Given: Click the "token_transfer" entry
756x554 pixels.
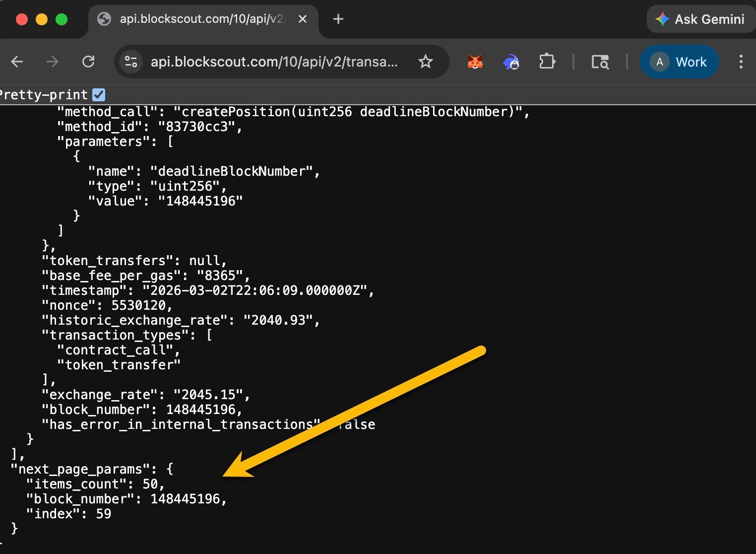Looking at the screenshot, I should [x=119, y=365].
